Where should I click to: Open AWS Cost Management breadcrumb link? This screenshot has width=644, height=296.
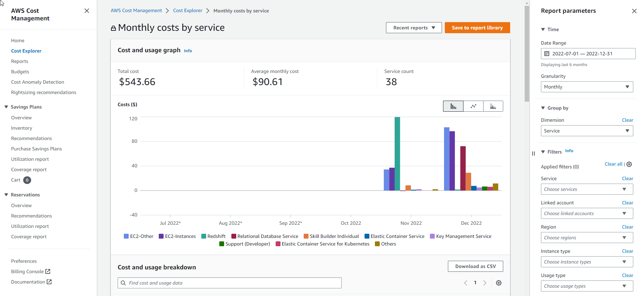coord(136,10)
